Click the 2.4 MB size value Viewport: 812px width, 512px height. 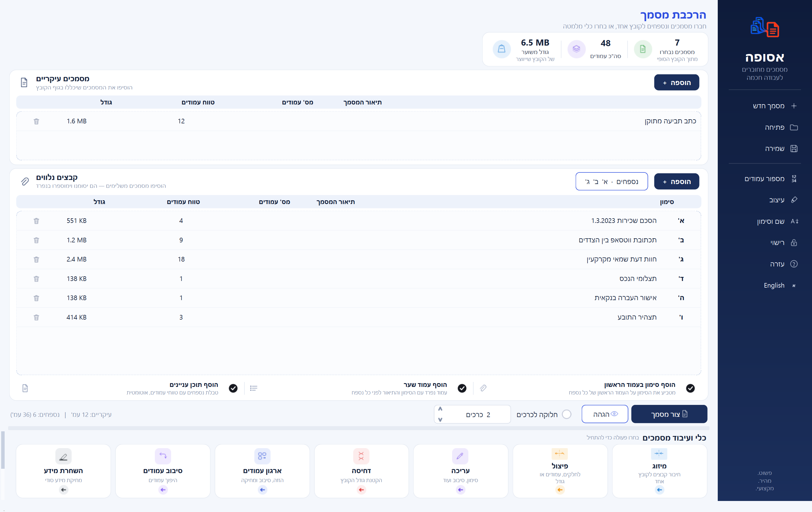[x=77, y=259]
